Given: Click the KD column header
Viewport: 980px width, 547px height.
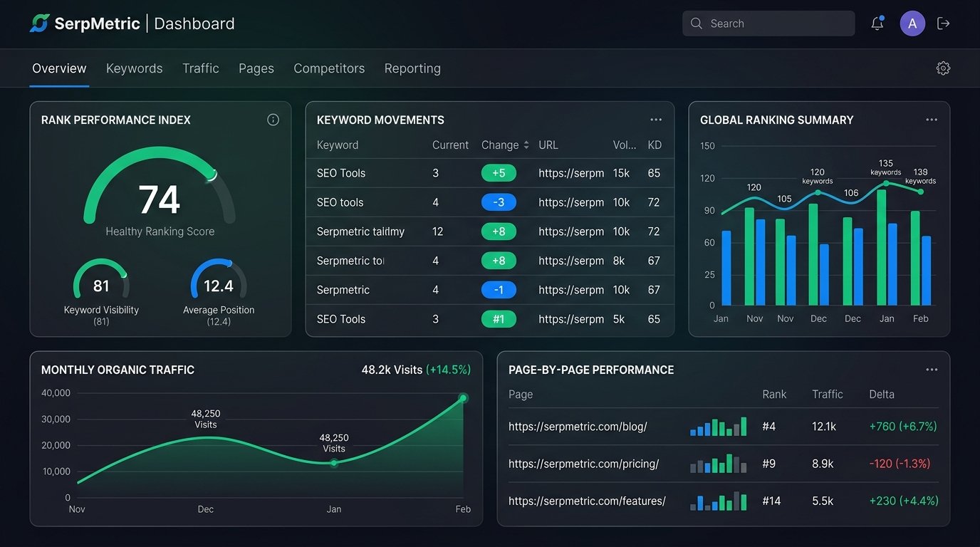Looking at the screenshot, I should coord(655,145).
